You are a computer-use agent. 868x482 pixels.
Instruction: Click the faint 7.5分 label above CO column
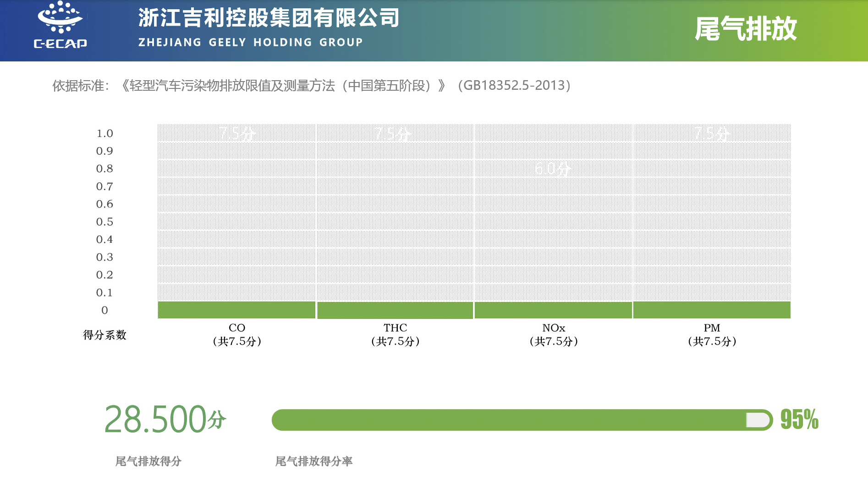coord(237,134)
